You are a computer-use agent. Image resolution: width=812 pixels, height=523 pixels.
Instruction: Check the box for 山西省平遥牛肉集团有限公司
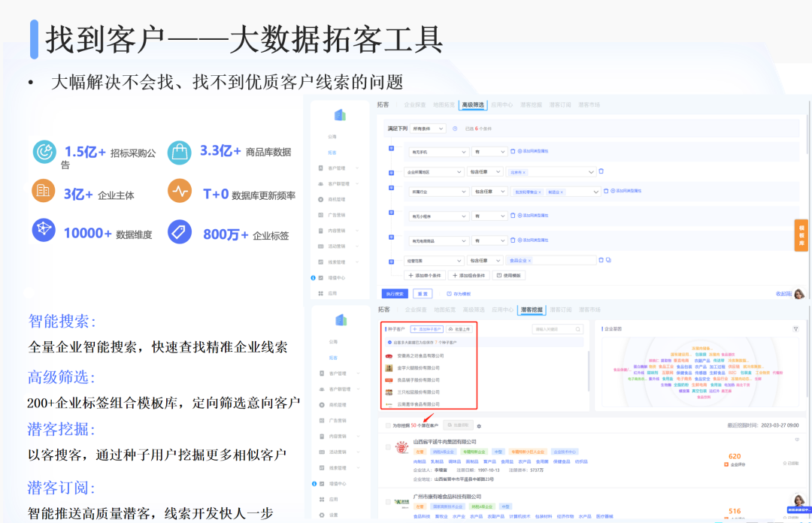pos(388,447)
